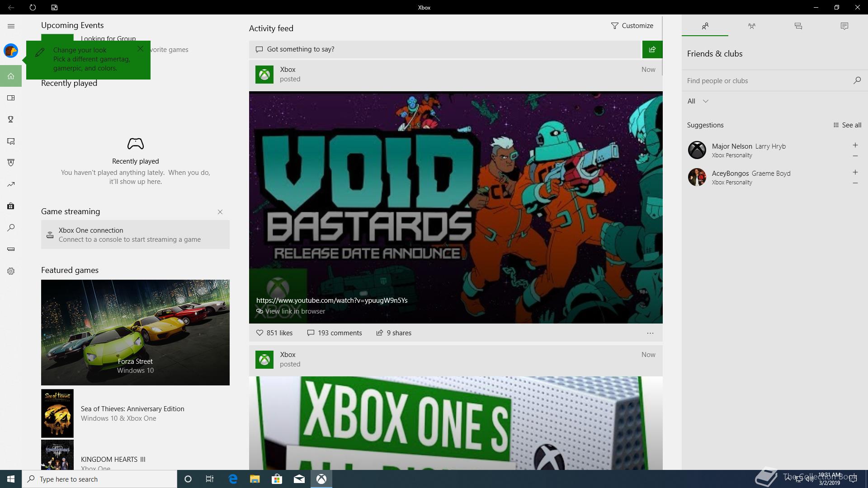
Task: Like the Void Bastards post
Action: pos(274,333)
